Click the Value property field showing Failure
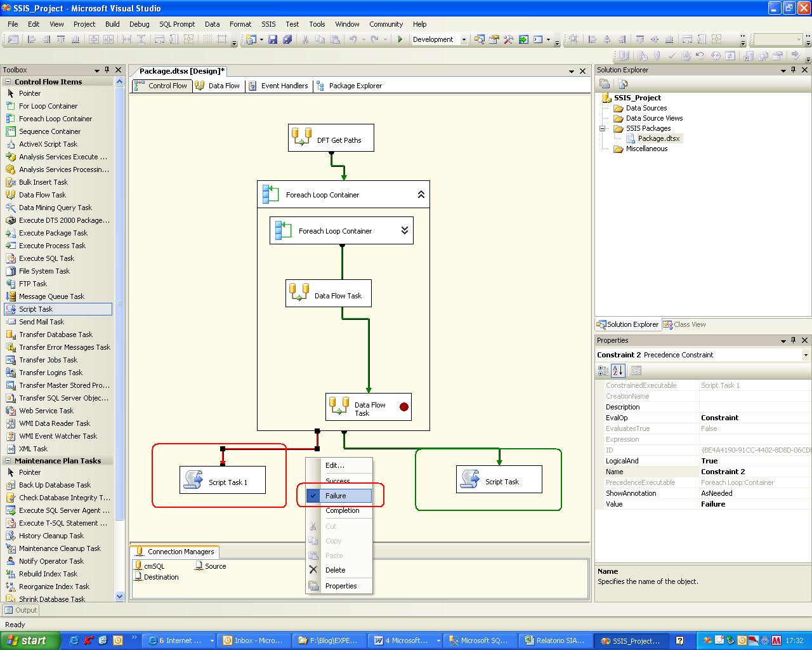 (755, 504)
